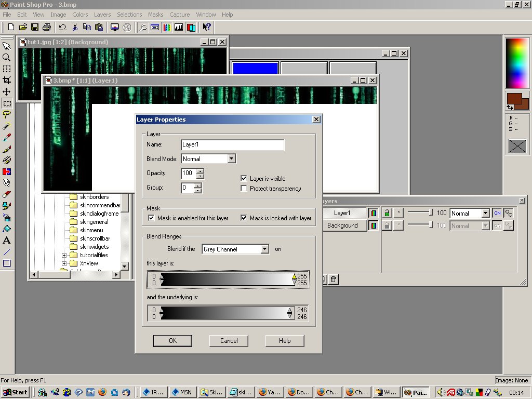Click the context Help arrow-question icon

(207, 27)
